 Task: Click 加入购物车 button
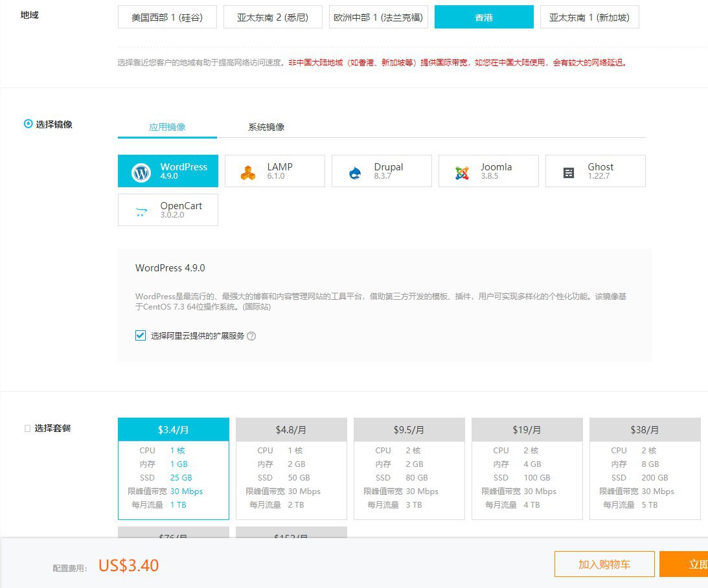[604, 564]
